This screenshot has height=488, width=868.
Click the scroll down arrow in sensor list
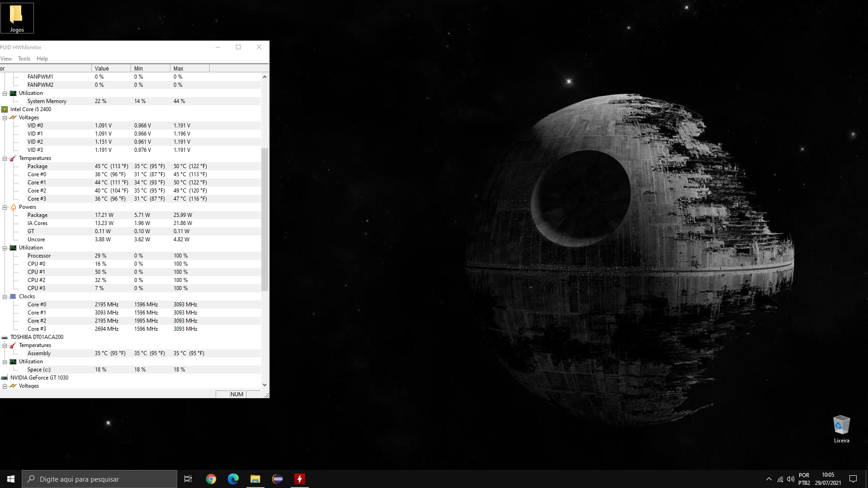(x=265, y=385)
